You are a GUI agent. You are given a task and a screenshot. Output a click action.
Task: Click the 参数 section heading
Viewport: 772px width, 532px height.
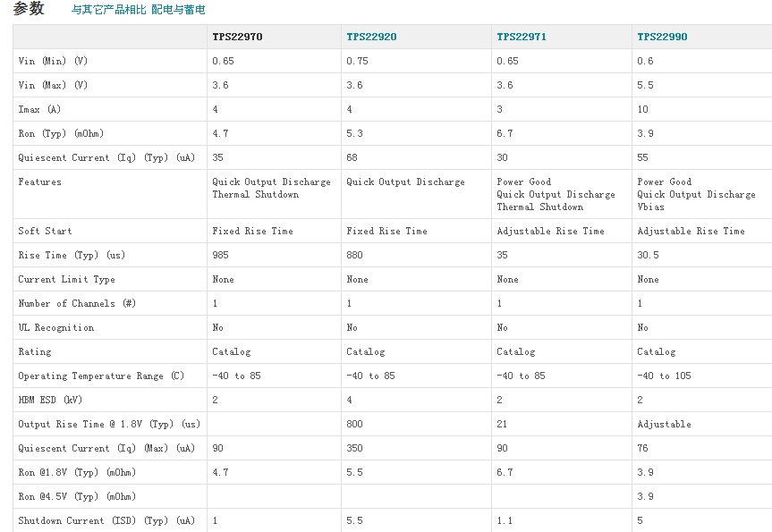tap(28, 9)
